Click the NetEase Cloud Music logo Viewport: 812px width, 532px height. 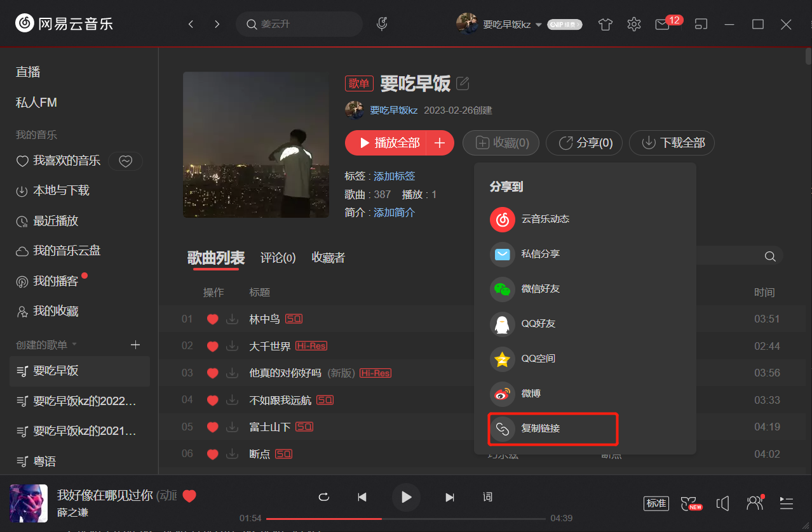click(x=64, y=24)
